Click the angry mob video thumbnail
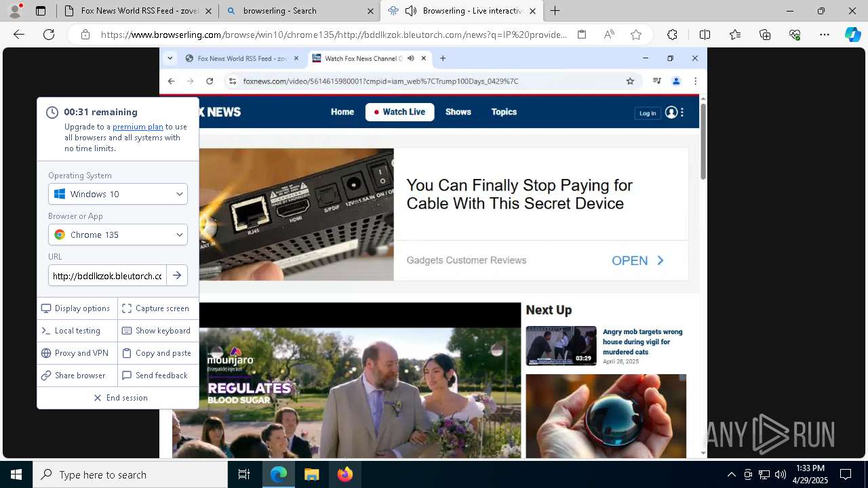The width and height of the screenshot is (868, 488). [x=561, y=346]
